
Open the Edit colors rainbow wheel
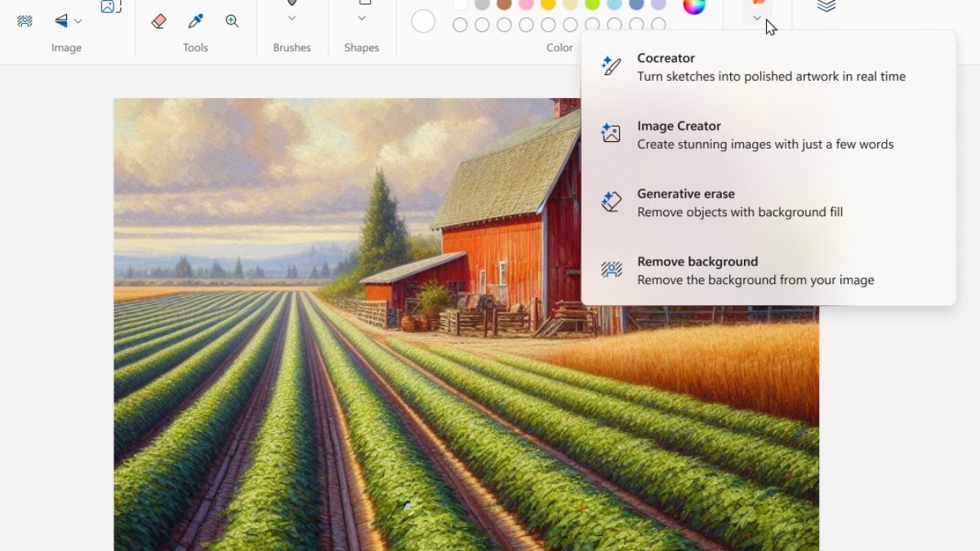[693, 6]
